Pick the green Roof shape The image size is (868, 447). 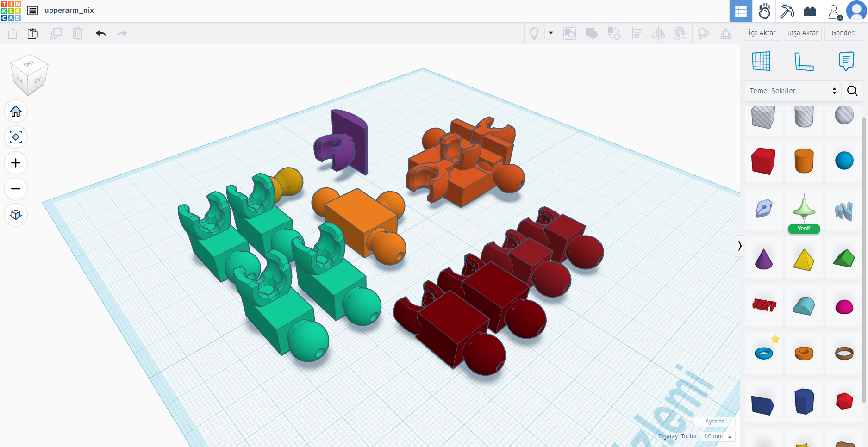pyautogui.click(x=844, y=258)
